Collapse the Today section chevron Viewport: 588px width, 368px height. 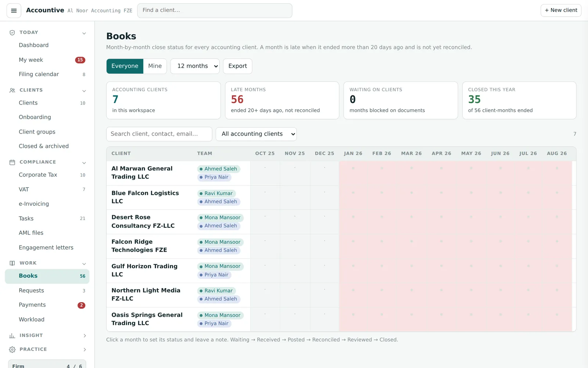tap(84, 33)
